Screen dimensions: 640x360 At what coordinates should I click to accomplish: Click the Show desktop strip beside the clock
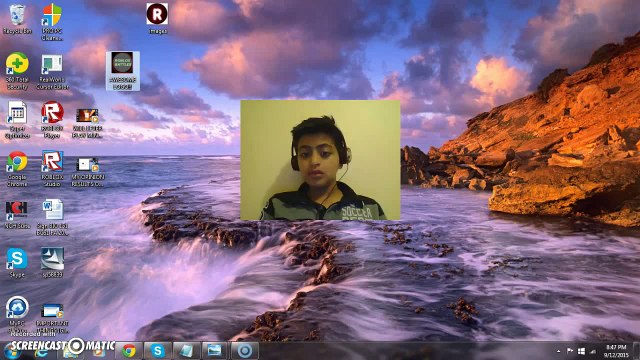pos(637,351)
